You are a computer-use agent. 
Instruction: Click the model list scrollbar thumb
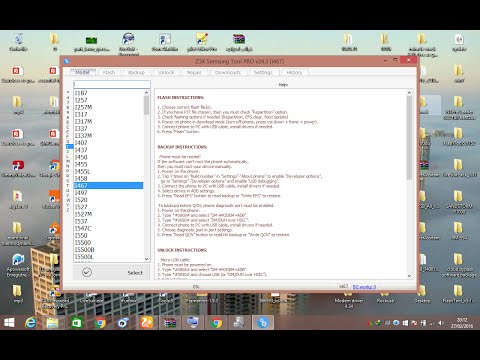tap(146, 105)
